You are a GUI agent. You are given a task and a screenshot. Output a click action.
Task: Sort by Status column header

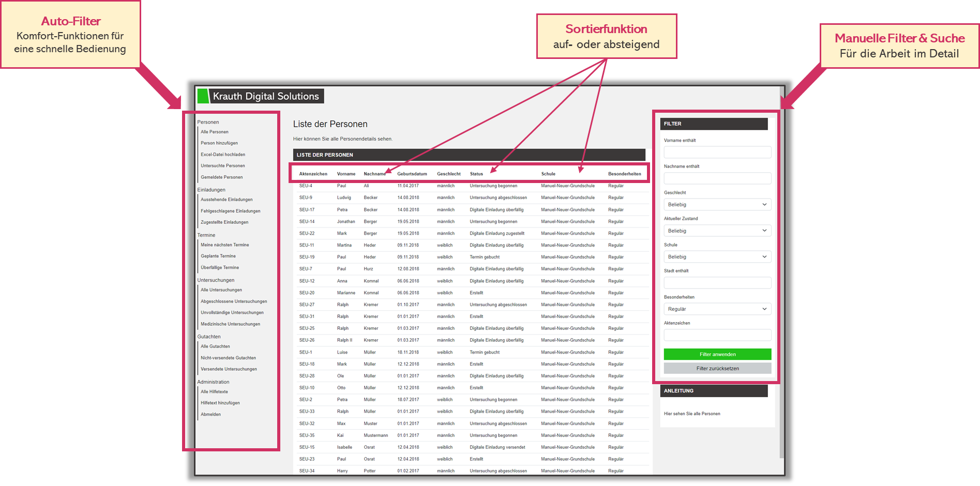(x=476, y=174)
